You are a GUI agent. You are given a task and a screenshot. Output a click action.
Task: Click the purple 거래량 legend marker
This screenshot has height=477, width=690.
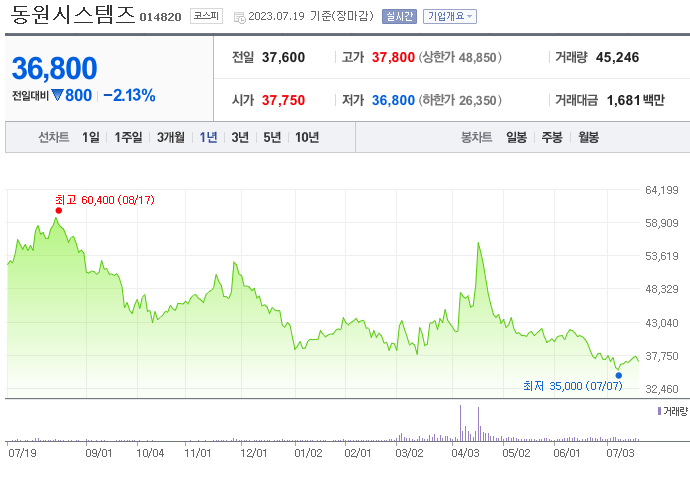[x=659, y=411]
